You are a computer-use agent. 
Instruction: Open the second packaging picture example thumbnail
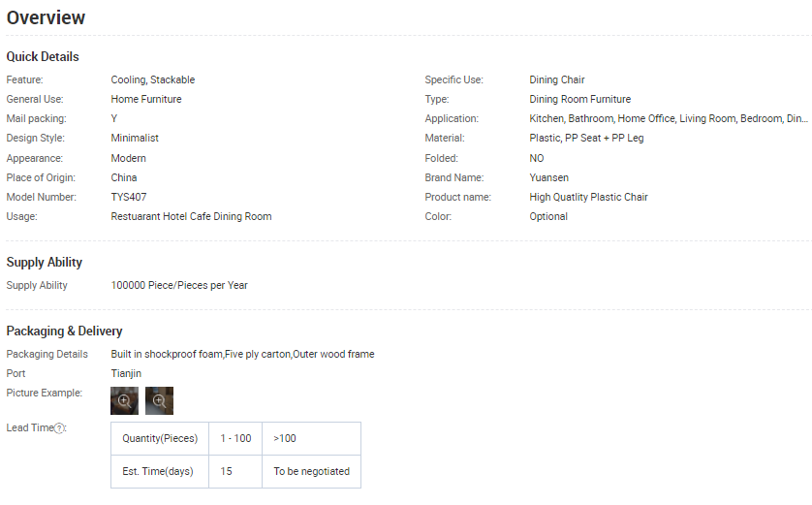click(x=159, y=400)
